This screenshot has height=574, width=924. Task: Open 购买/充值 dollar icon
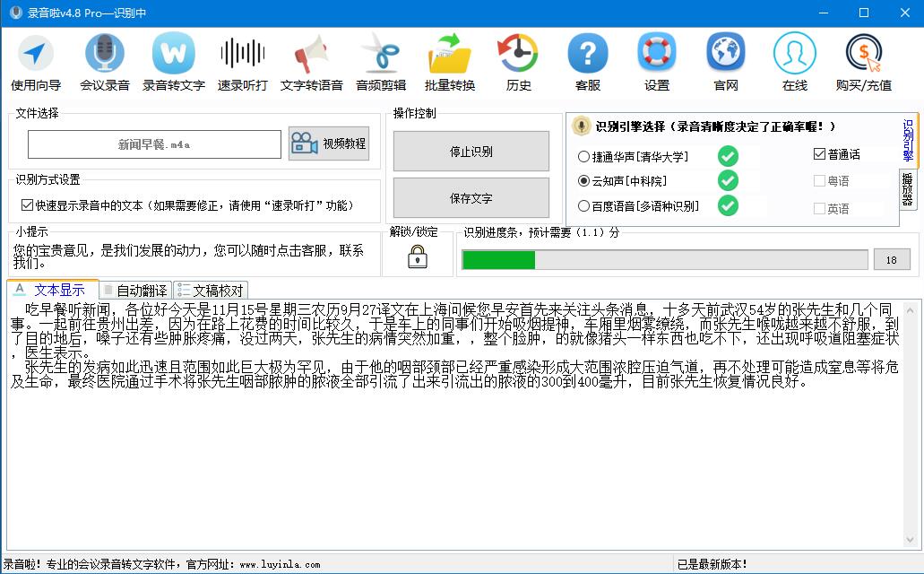(x=864, y=53)
